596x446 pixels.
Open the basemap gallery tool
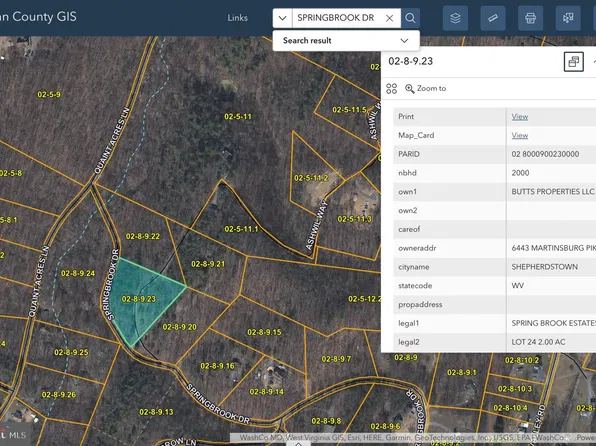pos(568,18)
